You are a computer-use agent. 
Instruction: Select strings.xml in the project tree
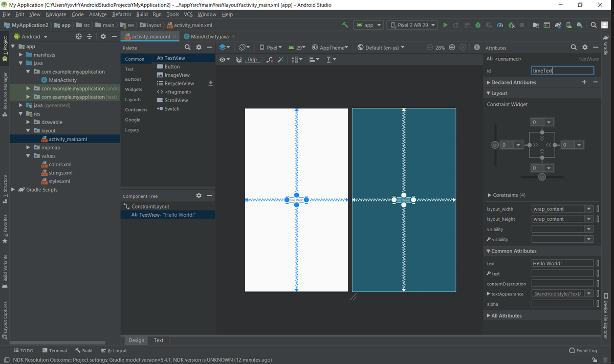click(x=60, y=173)
